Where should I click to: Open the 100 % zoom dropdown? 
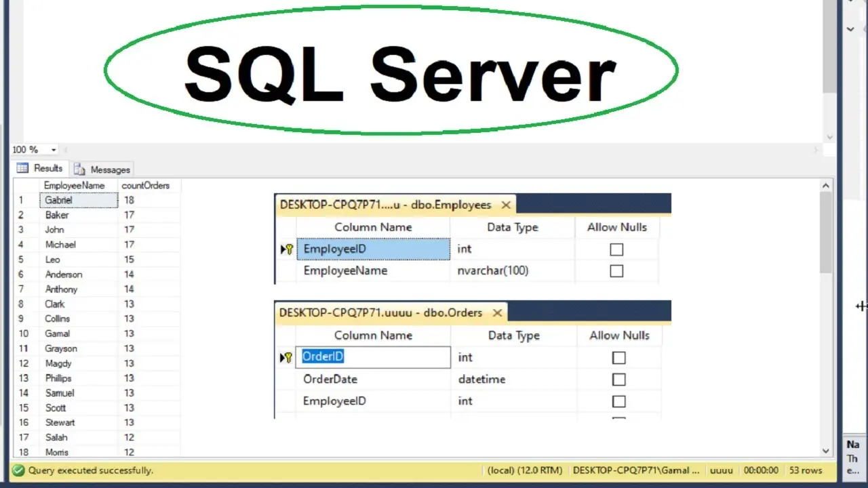[x=54, y=150]
